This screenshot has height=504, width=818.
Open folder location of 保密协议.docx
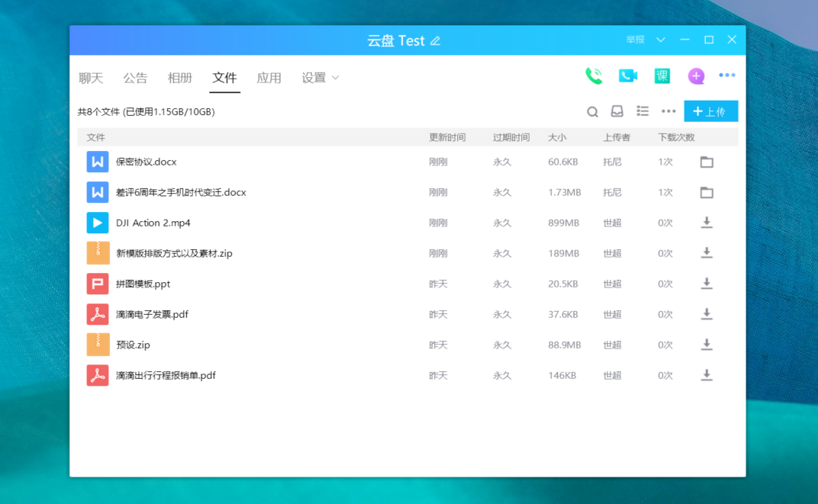[x=707, y=162]
